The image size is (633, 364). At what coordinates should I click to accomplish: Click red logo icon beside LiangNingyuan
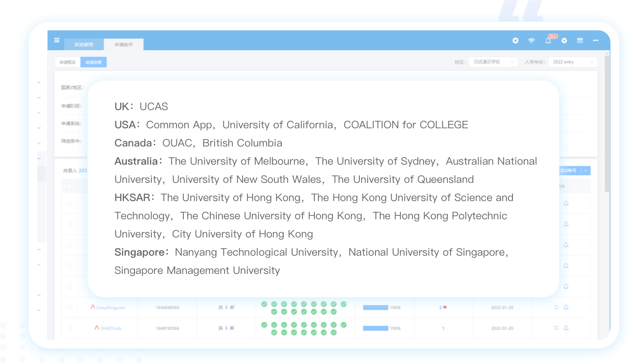click(93, 307)
